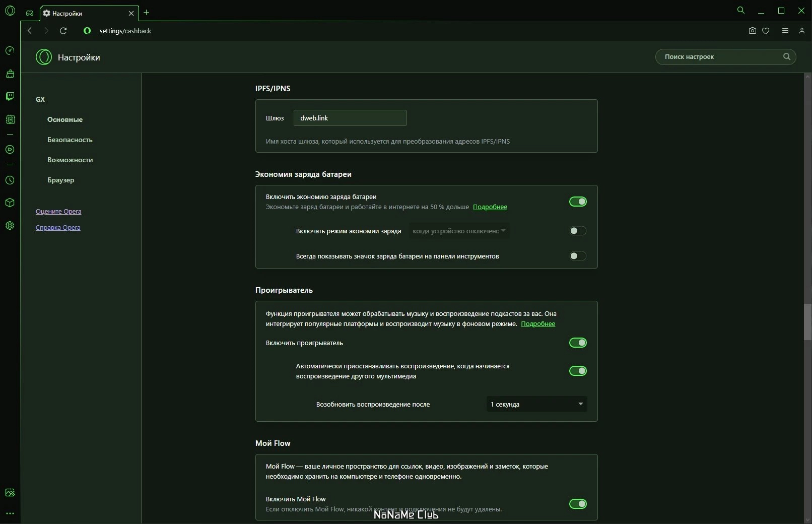Viewport: 812px width, 524px height.
Task: Toggle Автоматически приостанавливать воспроизведение switch
Action: coord(578,371)
